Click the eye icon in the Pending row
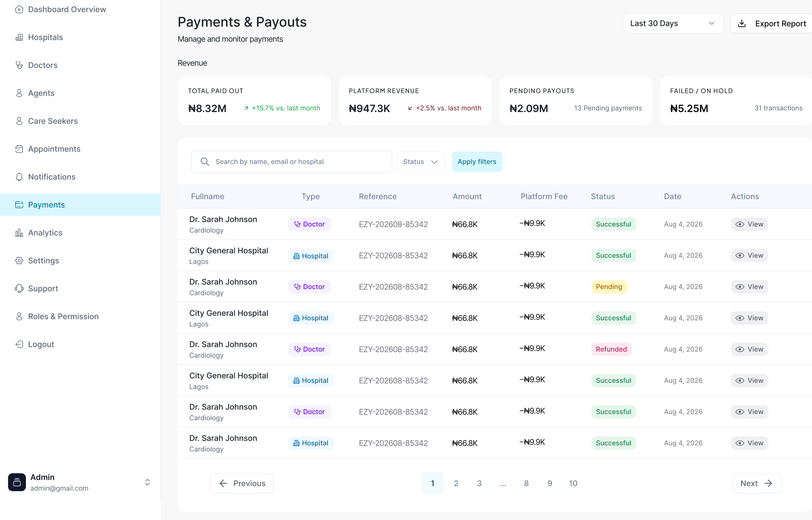 coord(740,287)
